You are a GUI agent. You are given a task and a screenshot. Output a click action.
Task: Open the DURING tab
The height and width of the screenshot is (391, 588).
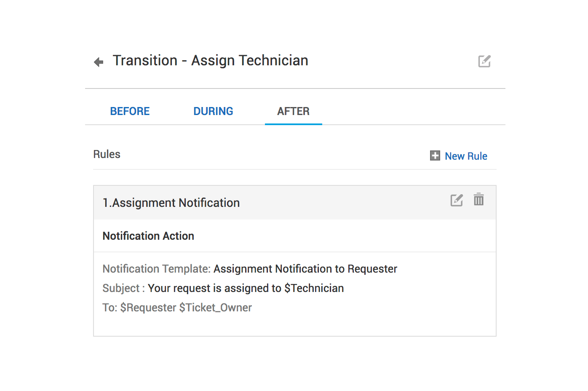tap(213, 111)
